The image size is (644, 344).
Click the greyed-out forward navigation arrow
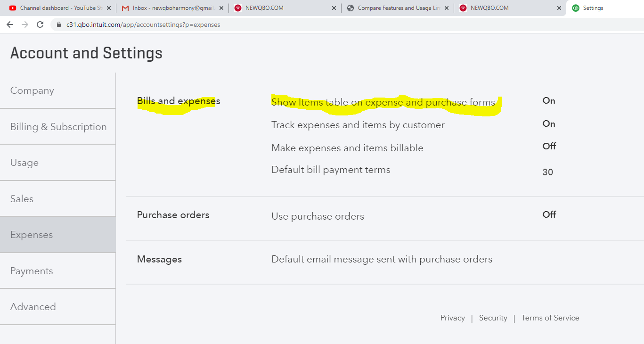[x=24, y=25]
